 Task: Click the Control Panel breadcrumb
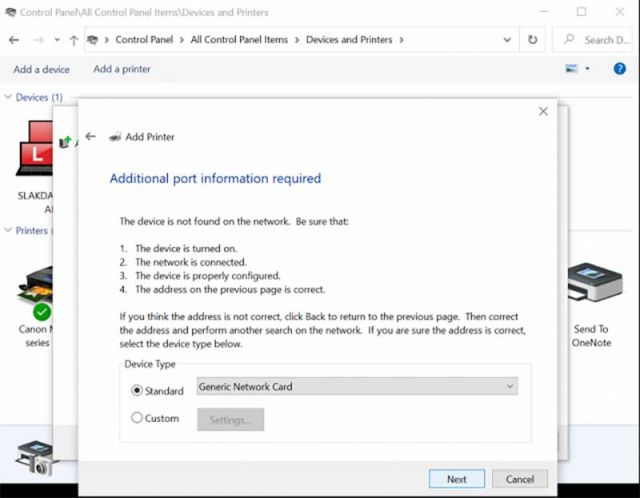144,40
